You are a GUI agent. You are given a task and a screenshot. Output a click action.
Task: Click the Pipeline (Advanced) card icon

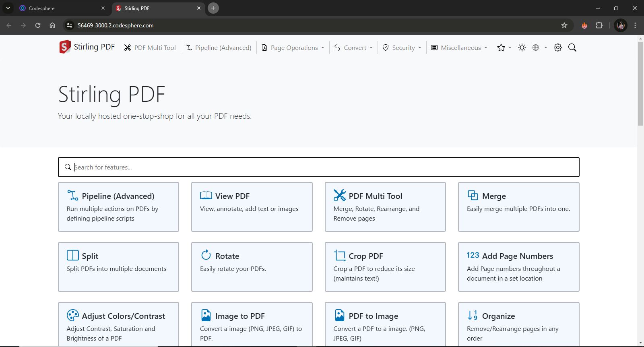click(x=73, y=195)
